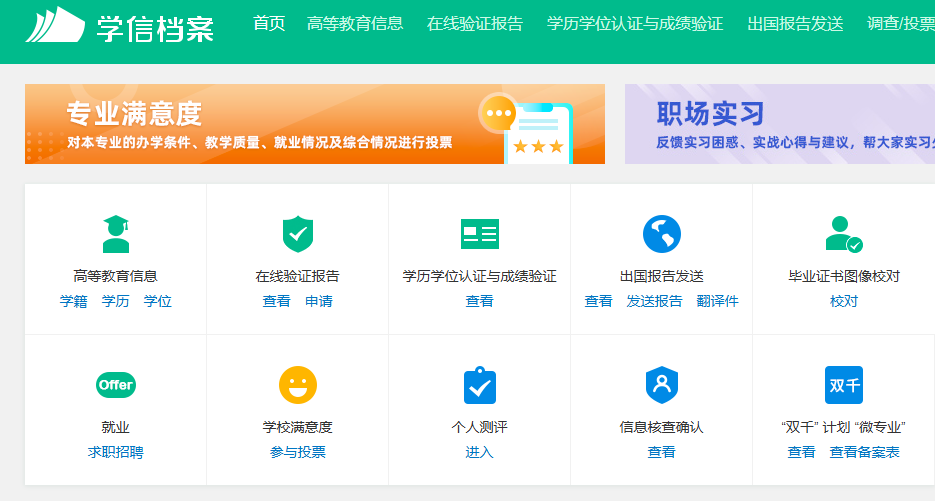Image resolution: width=935 pixels, height=501 pixels.
Task: Click 查看 under 在线验证报告
Action: click(x=277, y=301)
